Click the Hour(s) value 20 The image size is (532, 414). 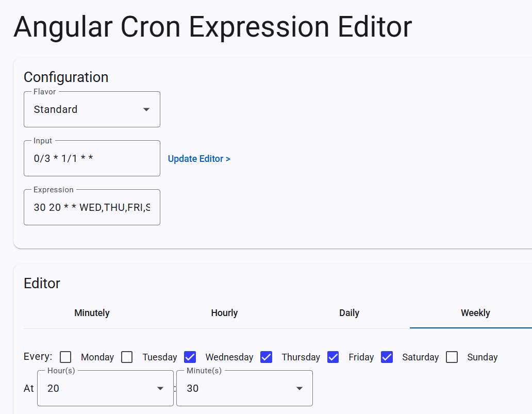click(x=54, y=388)
